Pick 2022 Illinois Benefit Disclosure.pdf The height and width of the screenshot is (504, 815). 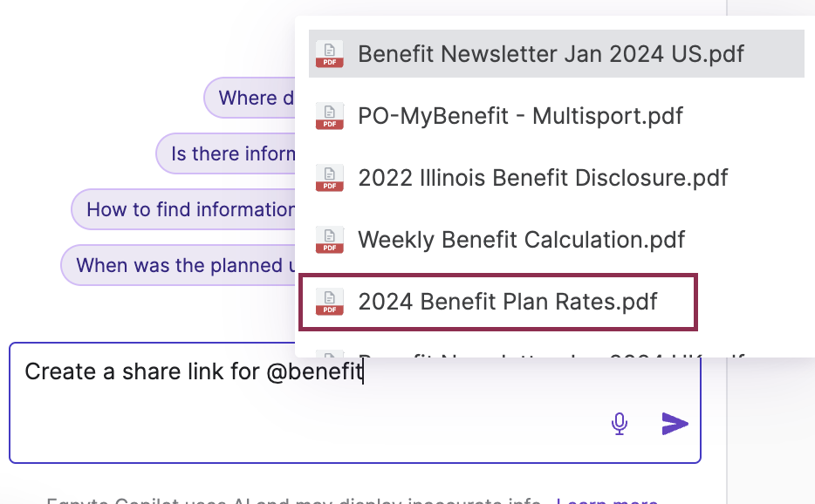point(556,178)
